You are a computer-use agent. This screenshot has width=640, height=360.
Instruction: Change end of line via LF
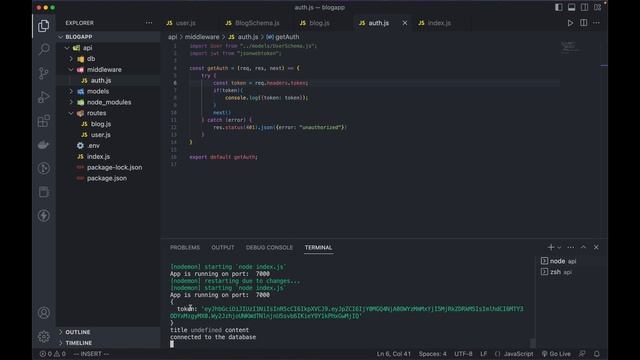pyautogui.click(x=484, y=354)
